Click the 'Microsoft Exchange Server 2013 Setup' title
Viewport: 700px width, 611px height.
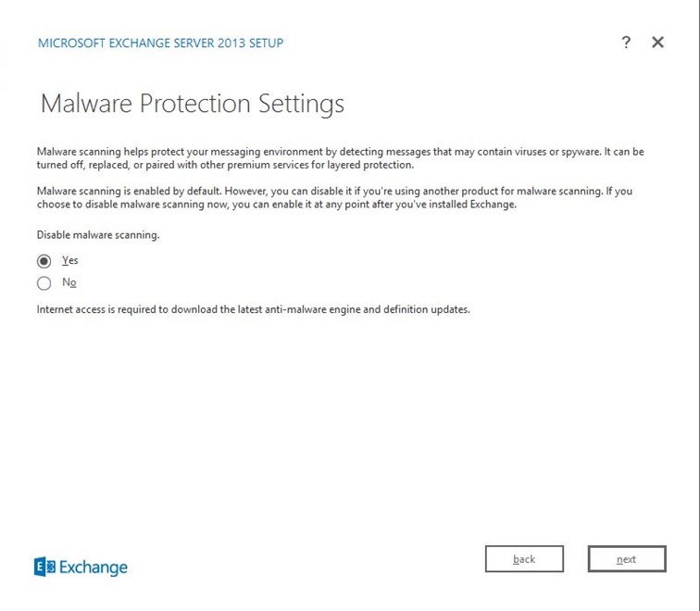click(160, 43)
